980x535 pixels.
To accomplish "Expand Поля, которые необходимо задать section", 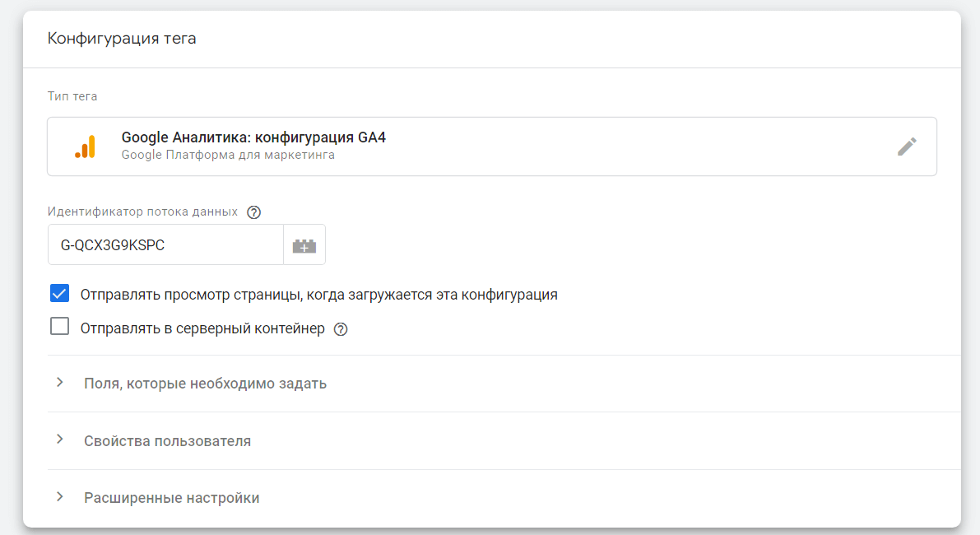I will tap(504, 383).
